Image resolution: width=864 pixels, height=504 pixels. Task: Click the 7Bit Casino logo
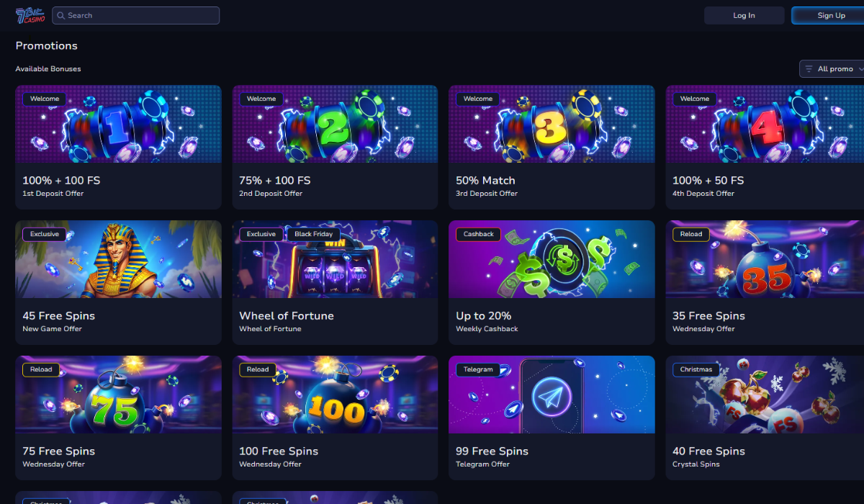30,15
